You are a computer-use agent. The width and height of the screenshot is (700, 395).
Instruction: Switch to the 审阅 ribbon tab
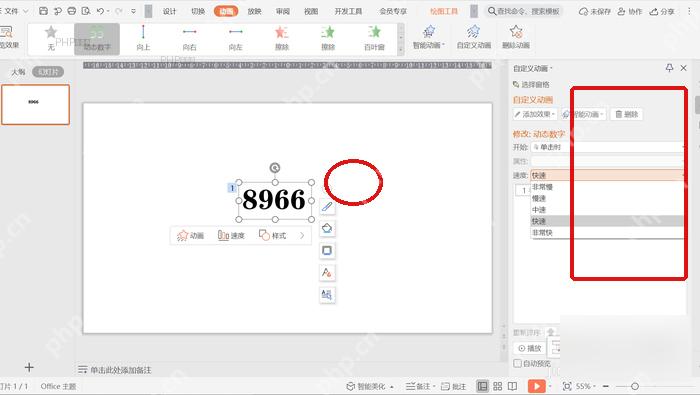[x=283, y=12]
